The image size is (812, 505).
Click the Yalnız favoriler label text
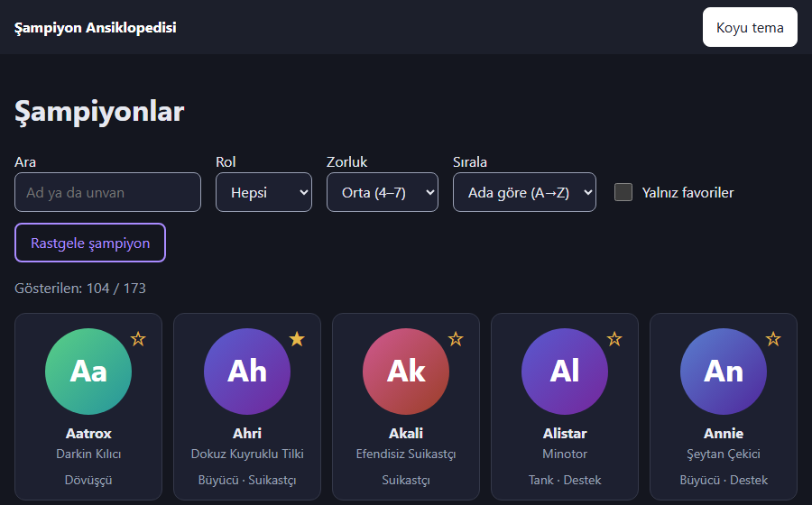[x=687, y=192]
